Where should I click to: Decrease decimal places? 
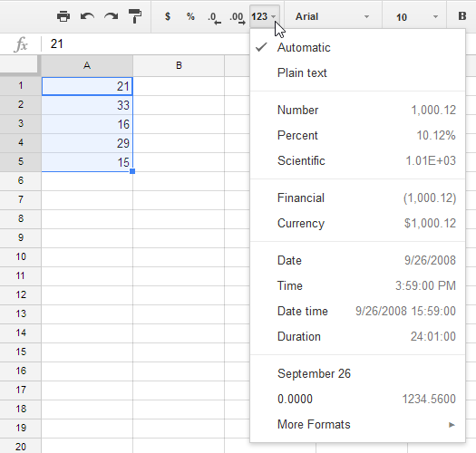point(214,17)
